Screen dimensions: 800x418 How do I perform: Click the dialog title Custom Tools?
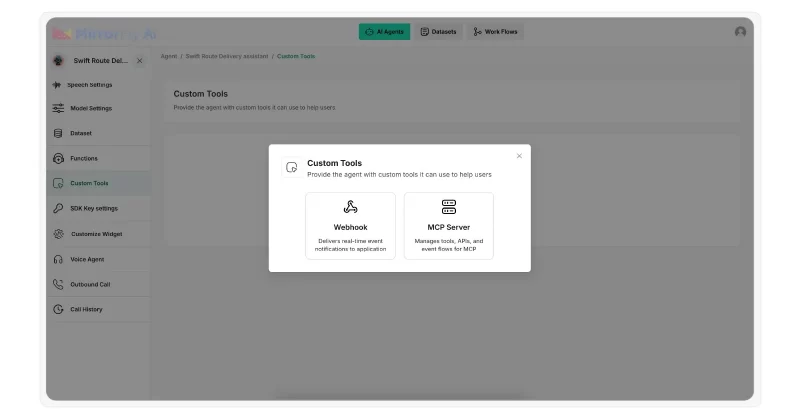coord(334,163)
